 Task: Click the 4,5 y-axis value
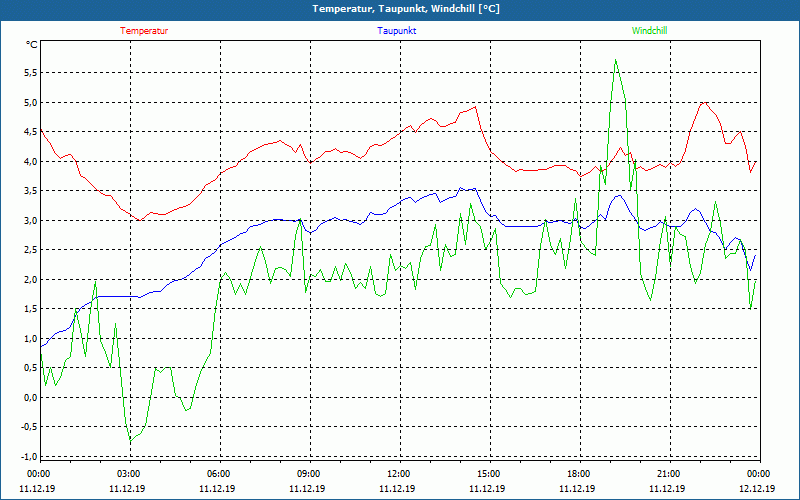point(31,132)
